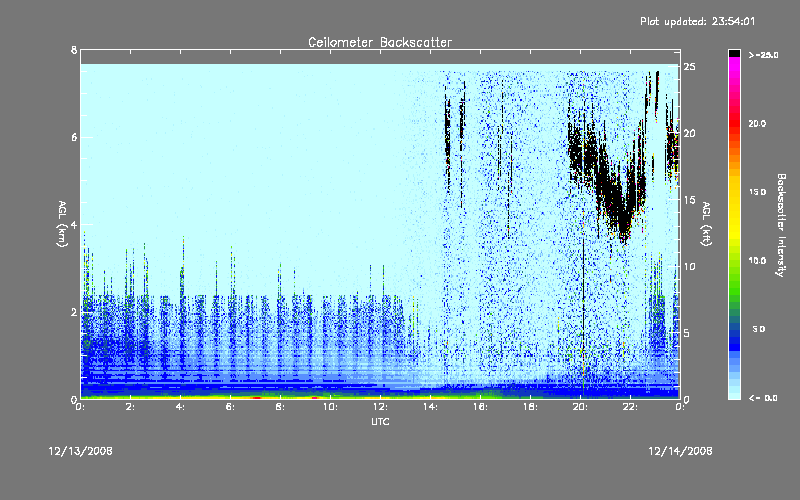Click the "6" tick on km axis
The height and width of the screenshot is (500, 800).
[74, 137]
